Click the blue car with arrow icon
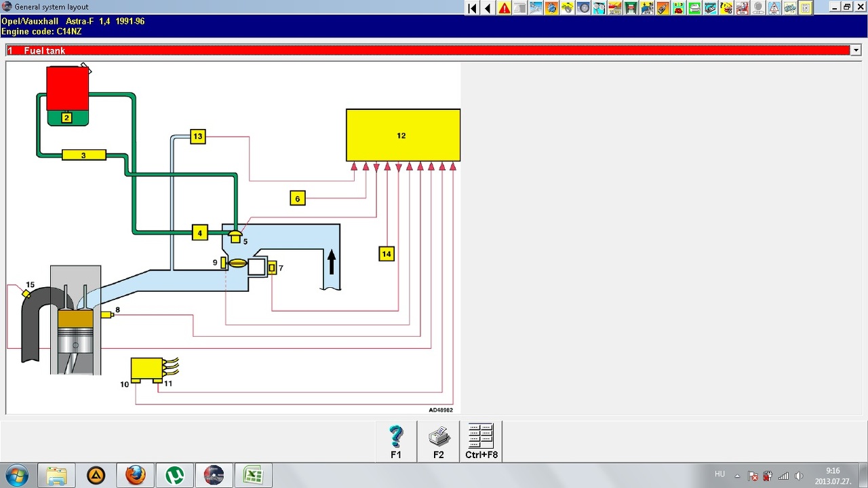The image size is (868, 488). point(647,8)
